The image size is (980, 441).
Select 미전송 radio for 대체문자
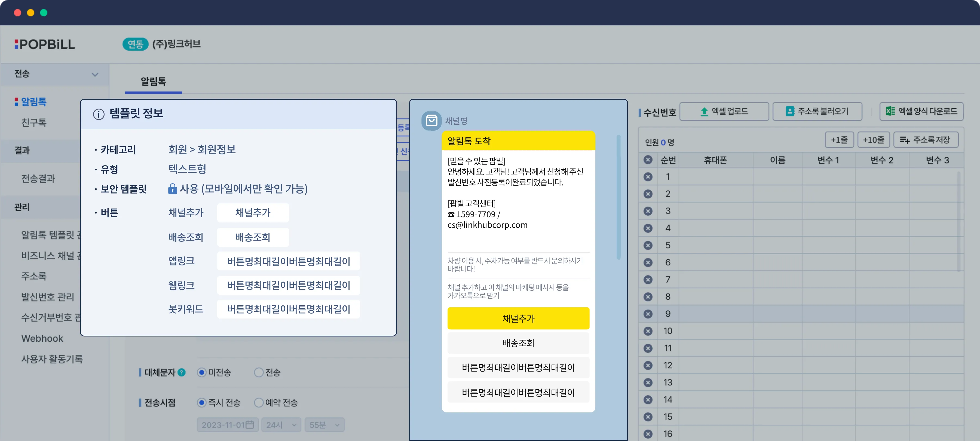202,372
